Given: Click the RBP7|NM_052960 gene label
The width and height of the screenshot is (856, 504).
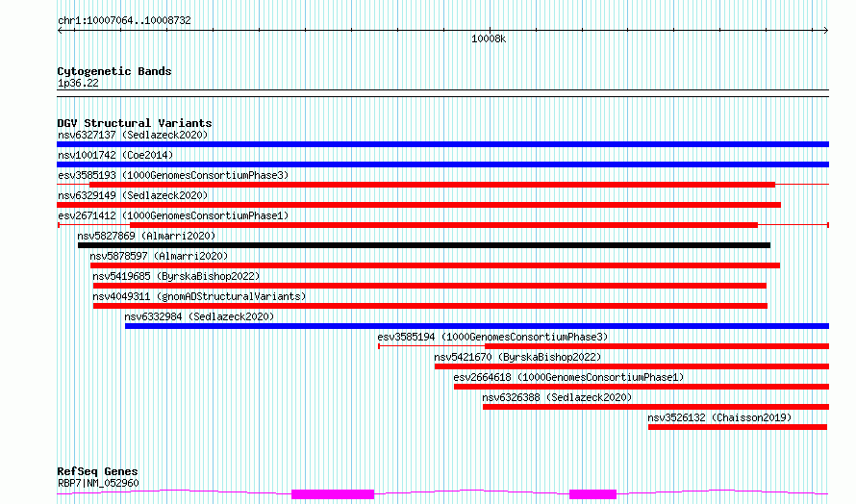Looking at the screenshot, I should 98,483.
